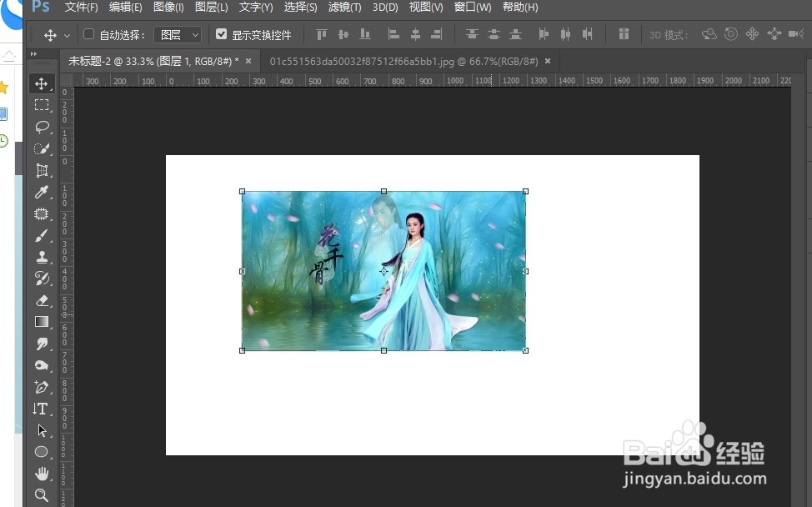Select the Smudge tool

tap(42, 344)
